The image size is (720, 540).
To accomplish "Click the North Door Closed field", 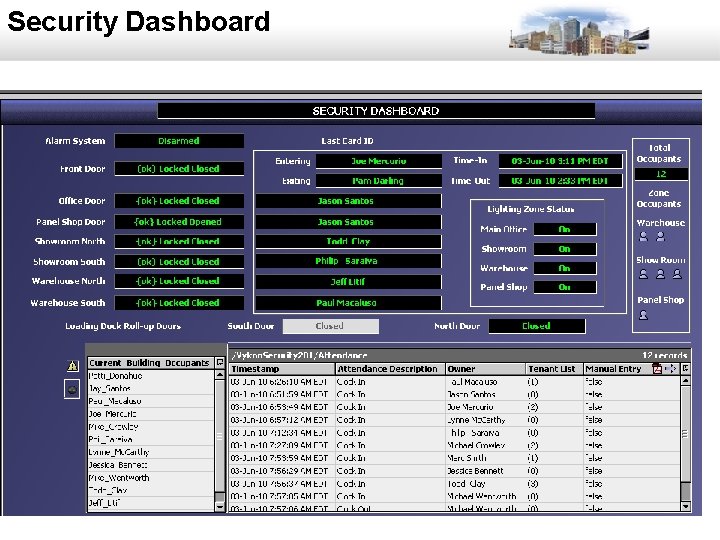I will click(537, 326).
